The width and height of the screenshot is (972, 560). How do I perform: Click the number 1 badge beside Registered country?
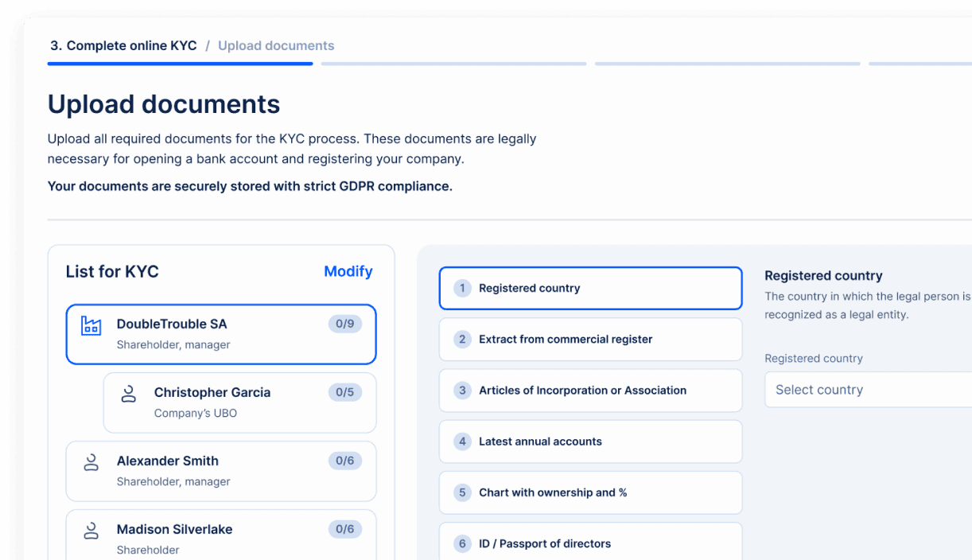coord(462,288)
